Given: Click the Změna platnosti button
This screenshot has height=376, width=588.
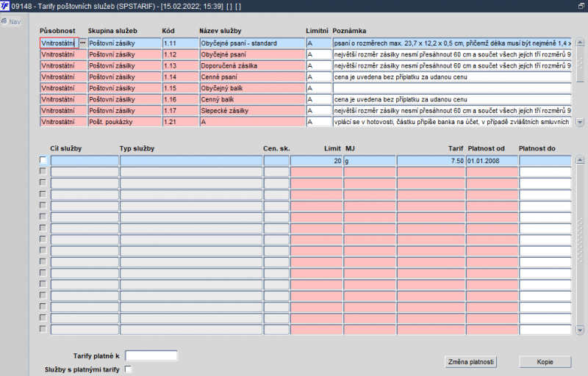Looking at the screenshot, I should [x=470, y=362].
